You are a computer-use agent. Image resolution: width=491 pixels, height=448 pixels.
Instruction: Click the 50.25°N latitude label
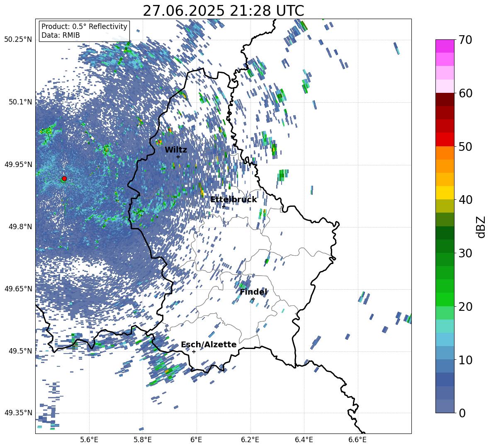(x=18, y=40)
